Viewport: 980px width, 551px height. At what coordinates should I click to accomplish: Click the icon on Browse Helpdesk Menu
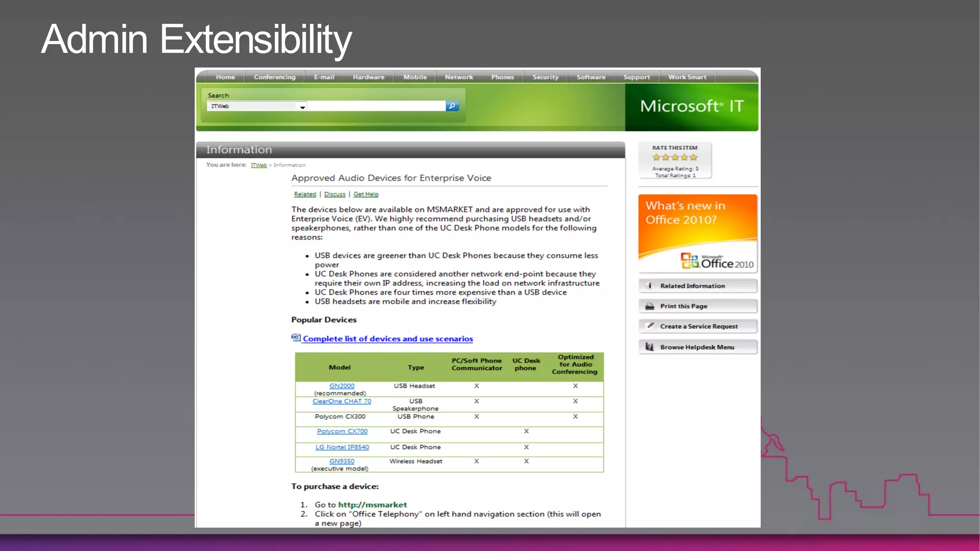pos(650,347)
